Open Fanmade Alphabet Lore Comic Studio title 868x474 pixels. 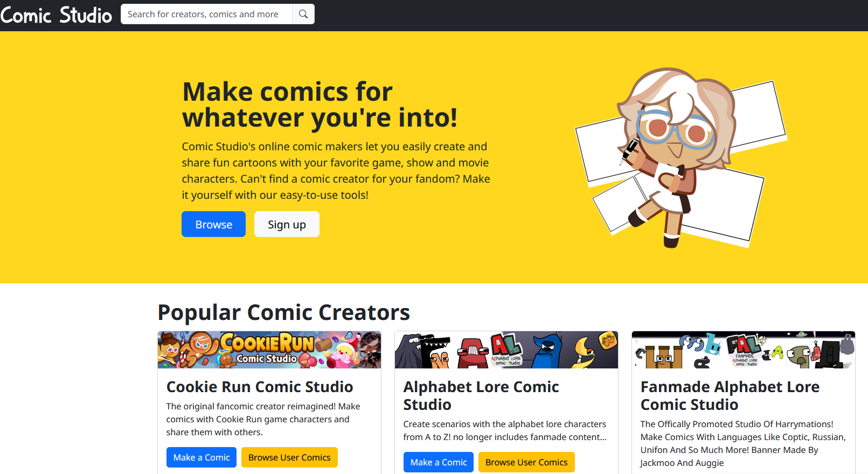(730, 395)
